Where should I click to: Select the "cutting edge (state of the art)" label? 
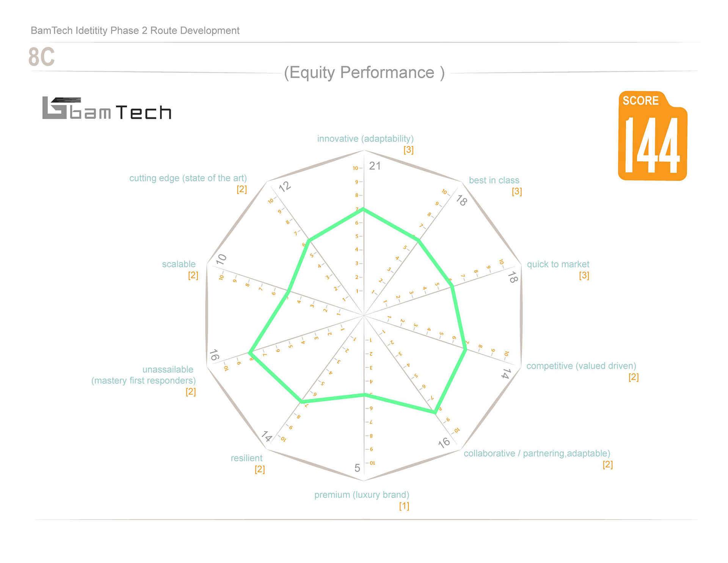click(188, 178)
